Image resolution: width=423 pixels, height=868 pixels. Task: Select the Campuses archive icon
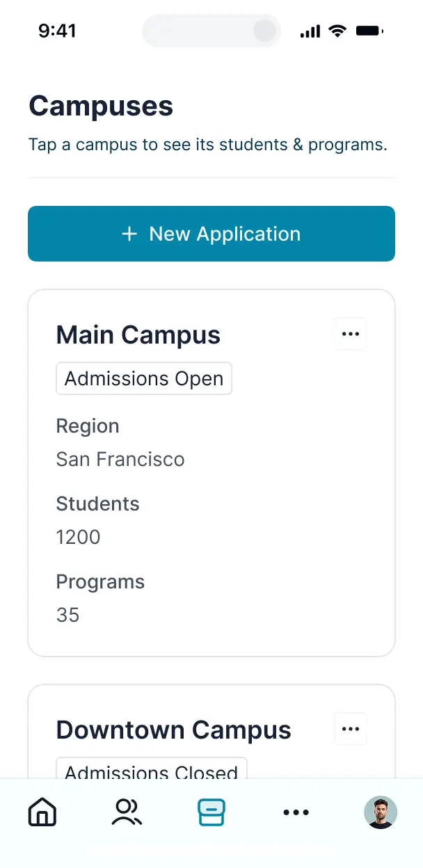pos(211,812)
